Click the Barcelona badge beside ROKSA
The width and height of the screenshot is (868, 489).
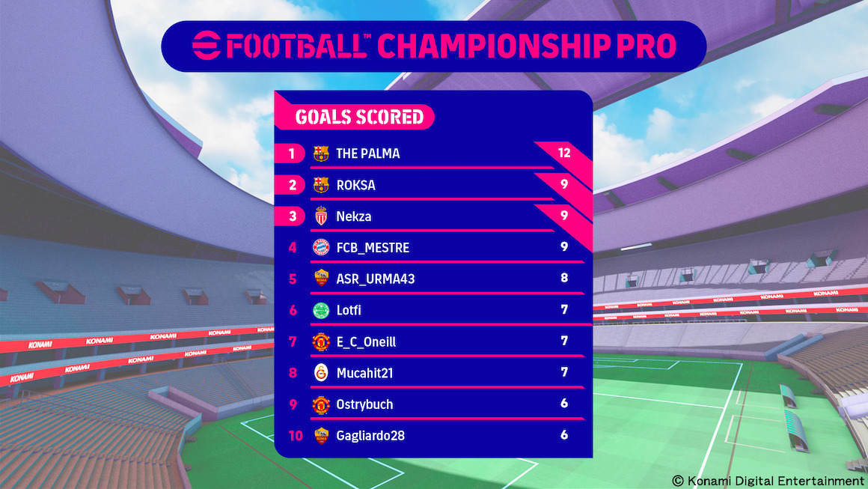pyautogui.click(x=320, y=185)
